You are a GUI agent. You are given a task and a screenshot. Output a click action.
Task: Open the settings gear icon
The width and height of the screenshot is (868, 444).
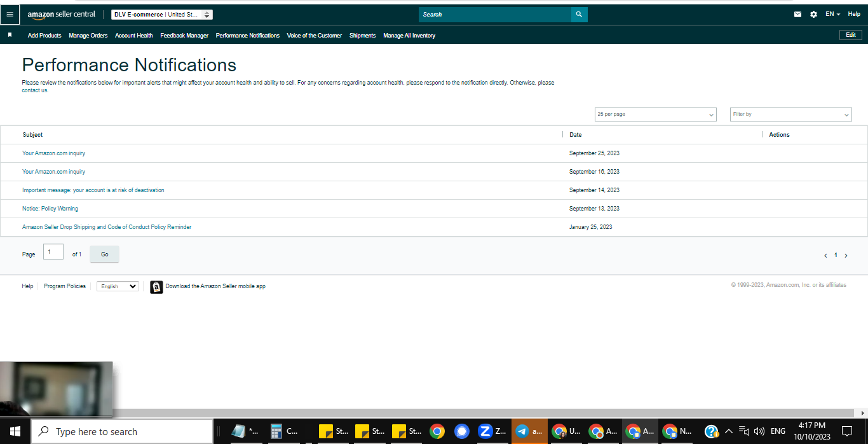(813, 14)
